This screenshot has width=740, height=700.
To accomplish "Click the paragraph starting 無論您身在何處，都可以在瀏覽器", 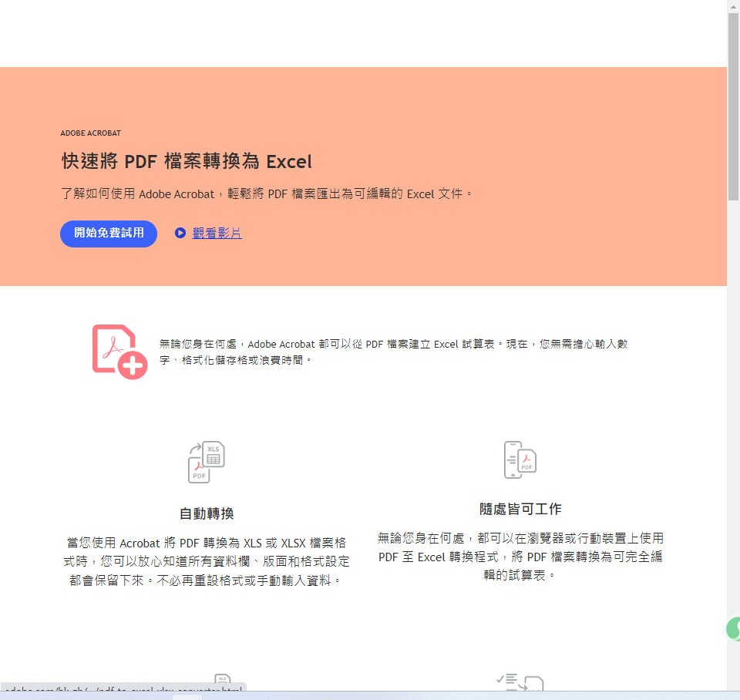I will pyautogui.click(x=520, y=557).
